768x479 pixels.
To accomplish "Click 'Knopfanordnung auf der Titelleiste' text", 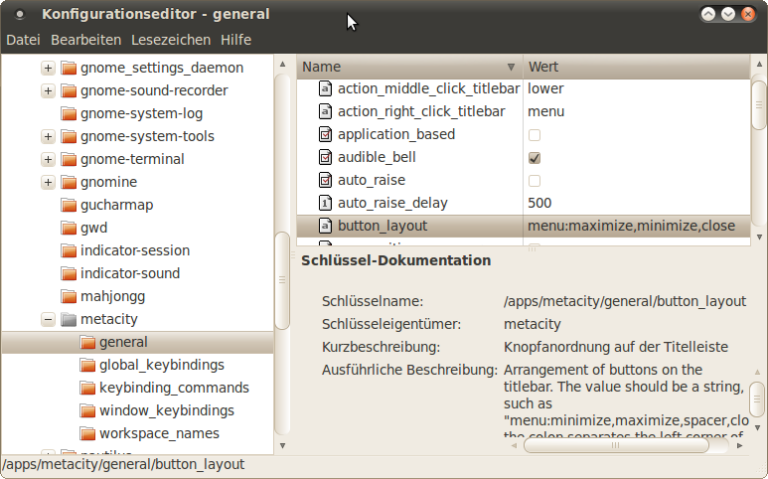I will 616,347.
